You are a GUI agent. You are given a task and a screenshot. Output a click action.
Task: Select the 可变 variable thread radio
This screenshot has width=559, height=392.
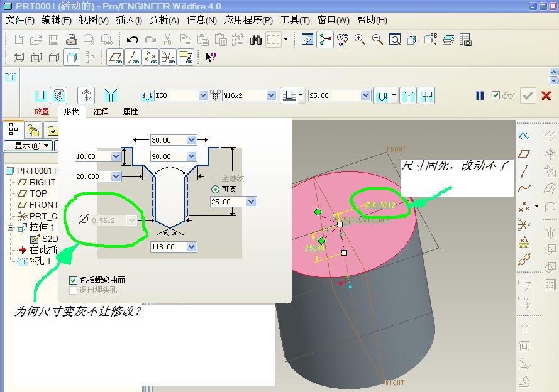pos(215,189)
